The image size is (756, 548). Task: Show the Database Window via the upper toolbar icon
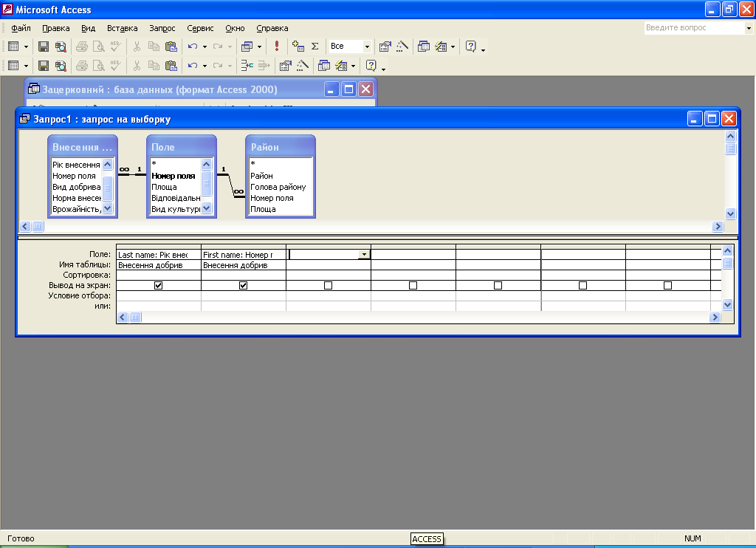(423, 47)
